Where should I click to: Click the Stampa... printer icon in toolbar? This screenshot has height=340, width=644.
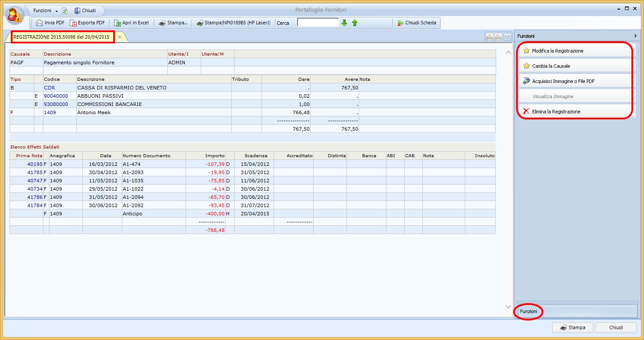click(162, 23)
